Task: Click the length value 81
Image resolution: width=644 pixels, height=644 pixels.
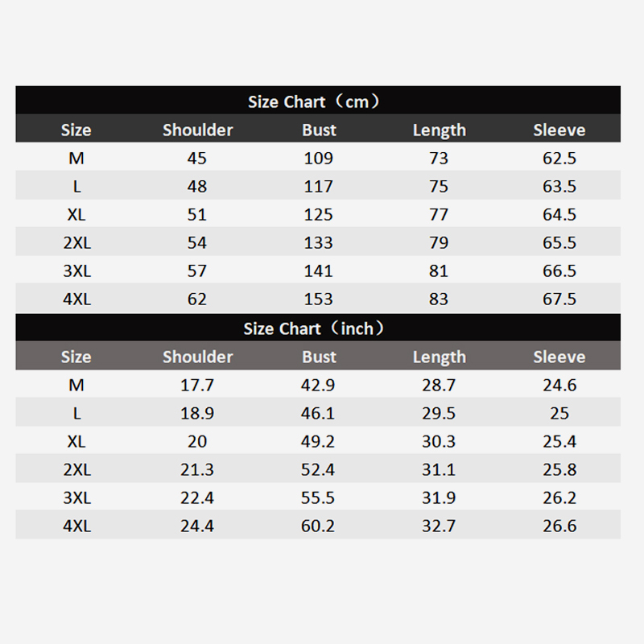Action: [x=439, y=271]
